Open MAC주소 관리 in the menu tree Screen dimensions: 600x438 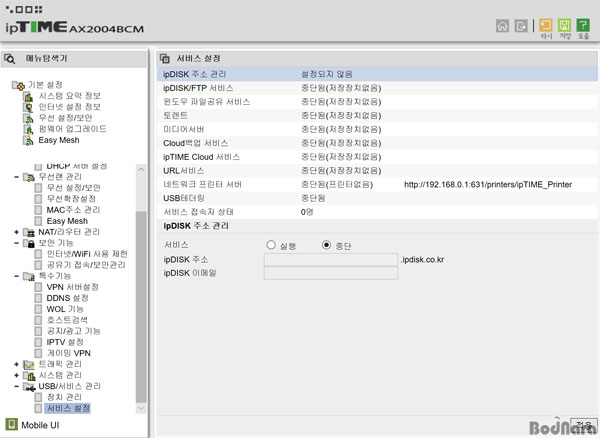click(x=73, y=210)
